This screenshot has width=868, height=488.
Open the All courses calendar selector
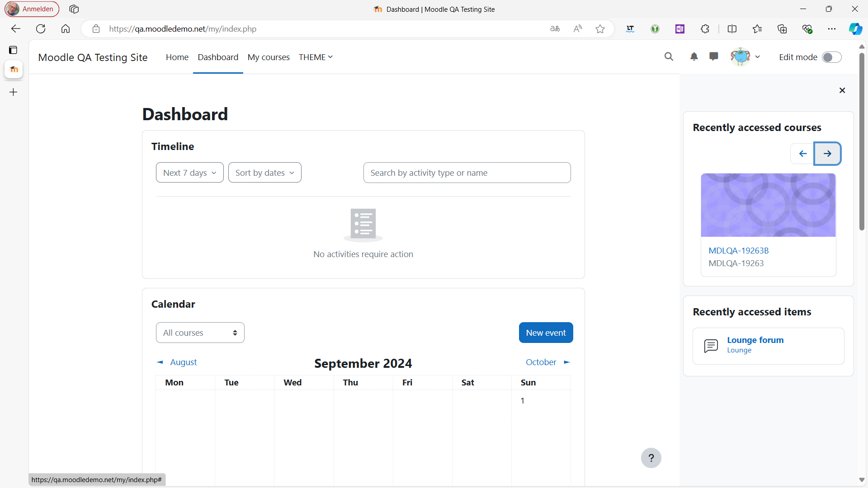coord(200,333)
